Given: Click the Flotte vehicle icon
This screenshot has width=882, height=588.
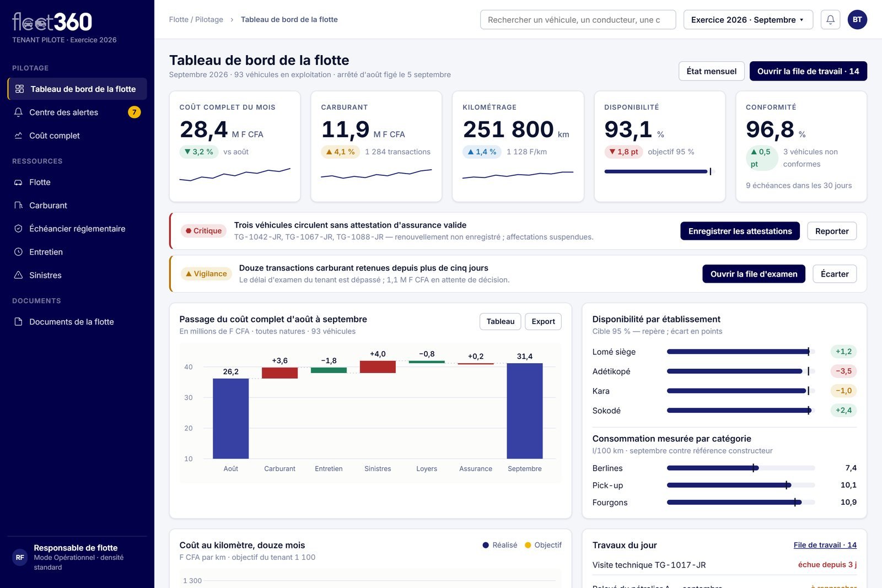Looking at the screenshot, I should (18, 182).
